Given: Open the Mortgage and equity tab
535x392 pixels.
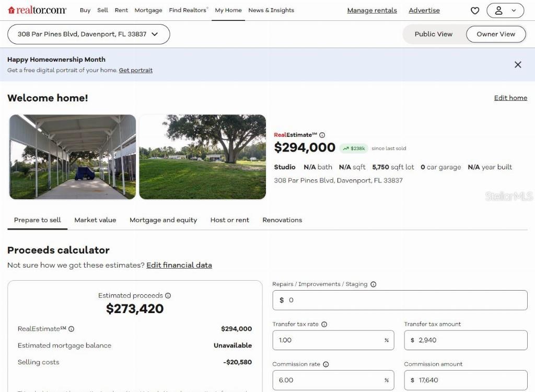Looking at the screenshot, I should [x=163, y=220].
